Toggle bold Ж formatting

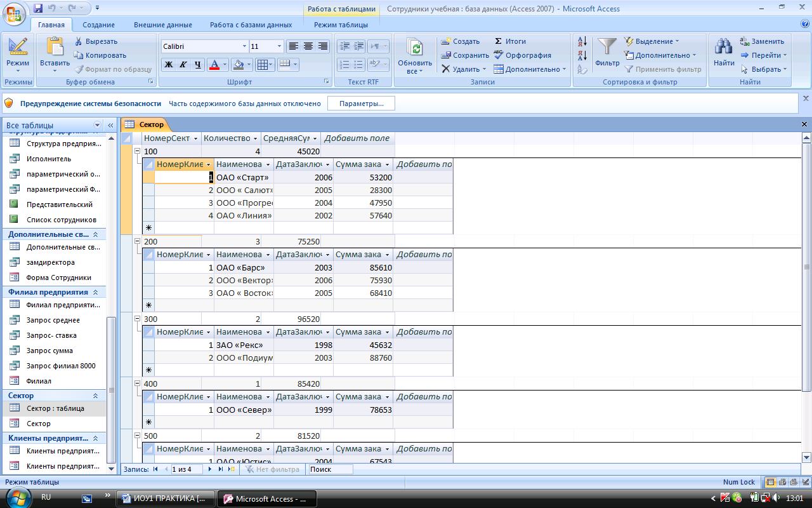click(x=168, y=64)
